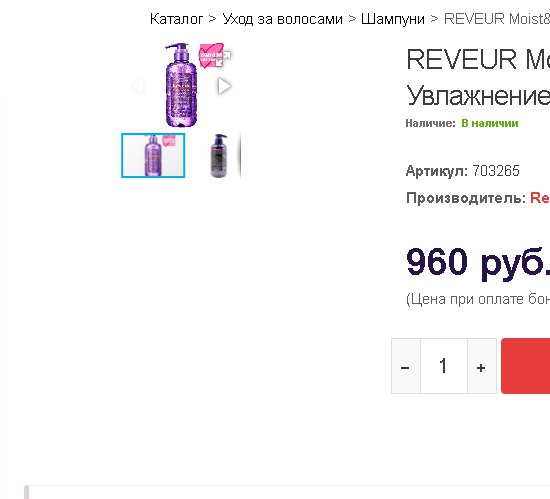Click the quantity input field showing 1
This screenshot has height=499, width=550.
(444, 366)
